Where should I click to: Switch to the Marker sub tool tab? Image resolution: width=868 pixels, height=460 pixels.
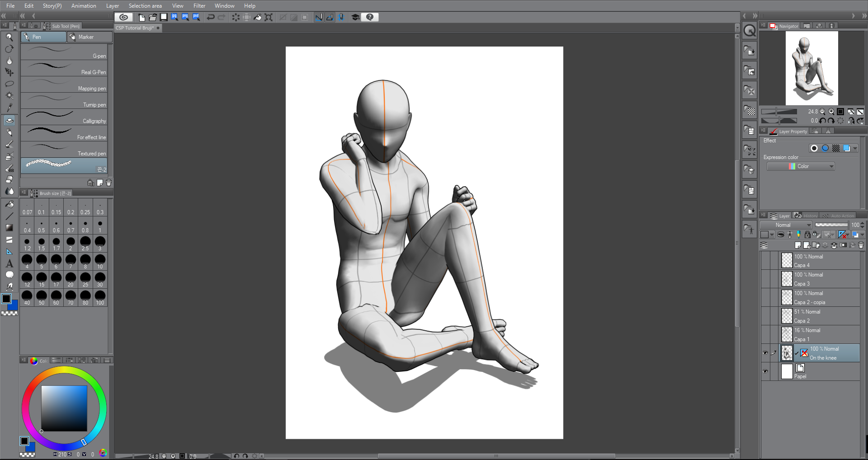tap(89, 37)
